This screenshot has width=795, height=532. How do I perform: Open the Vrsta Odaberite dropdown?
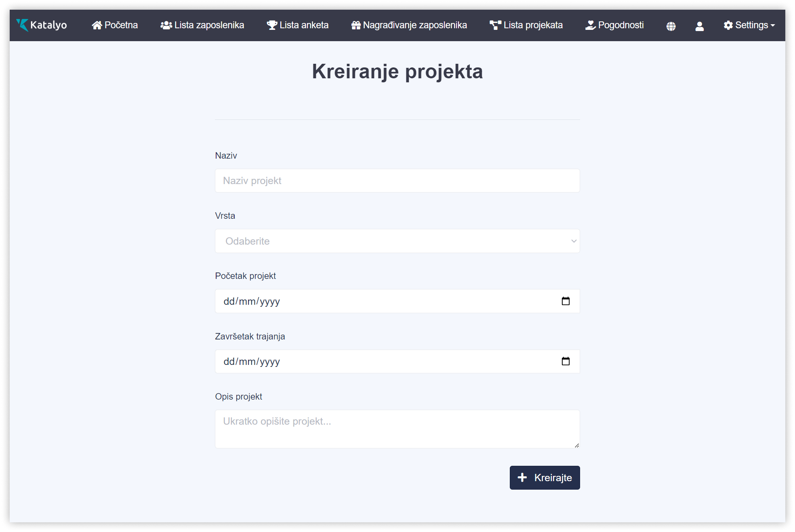pyautogui.click(x=397, y=241)
